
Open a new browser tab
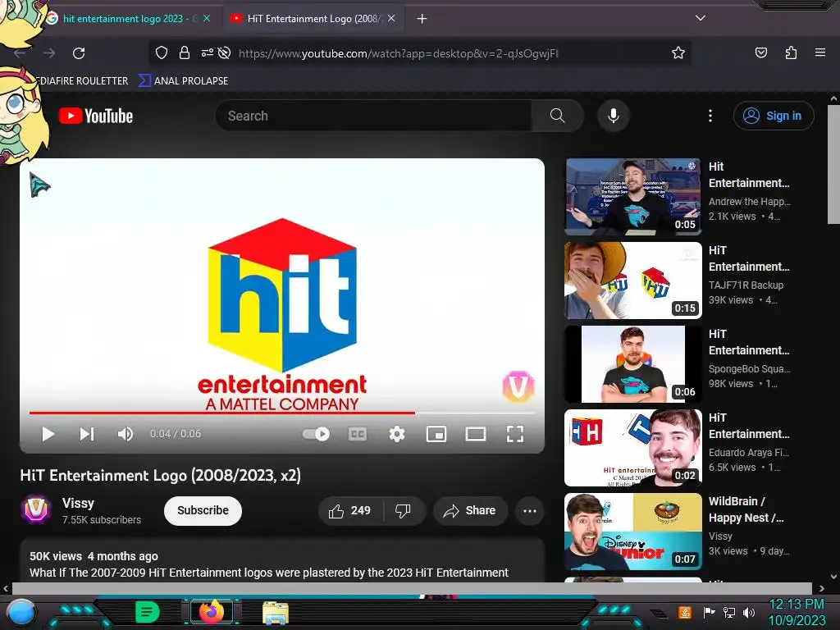[422, 19]
